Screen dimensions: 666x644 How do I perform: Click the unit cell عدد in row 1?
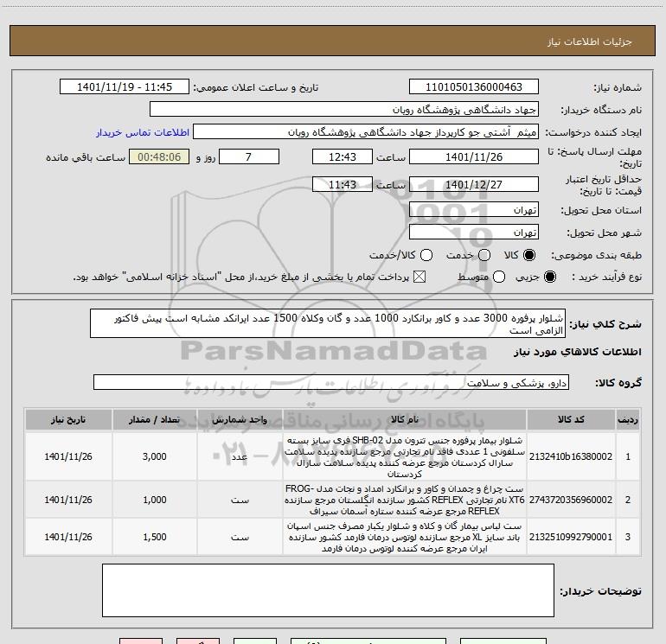tap(240, 456)
